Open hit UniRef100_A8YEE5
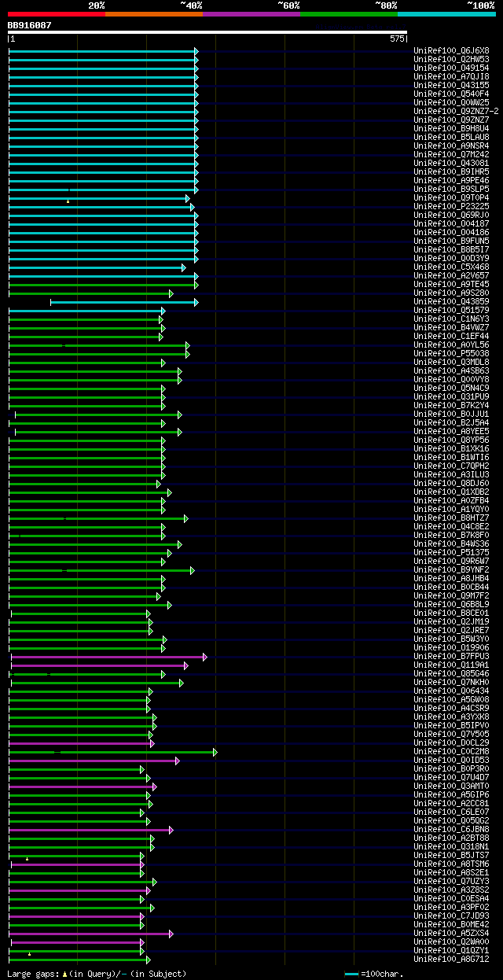Viewport: 503px width, 980px height. click(x=451, y=431)
